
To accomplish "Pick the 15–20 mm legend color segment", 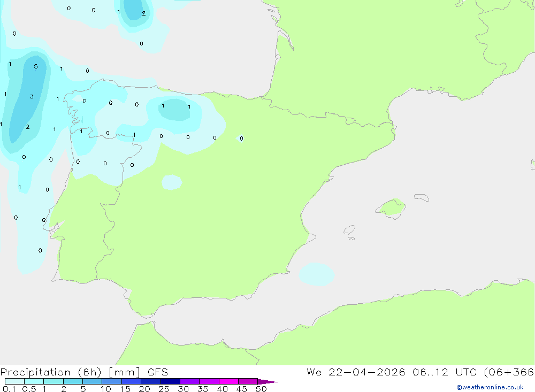I will (132, 381).
